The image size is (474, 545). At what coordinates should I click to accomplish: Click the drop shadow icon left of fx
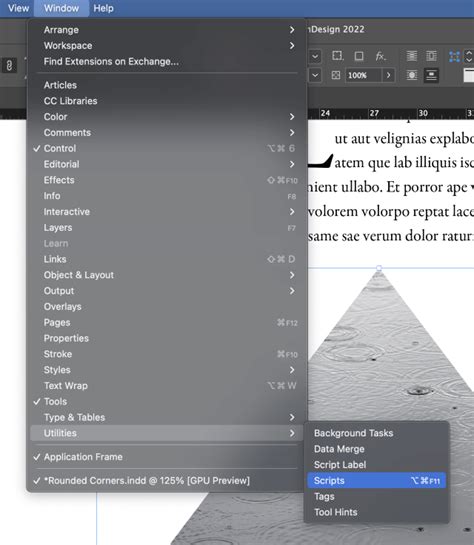(359, 56)
